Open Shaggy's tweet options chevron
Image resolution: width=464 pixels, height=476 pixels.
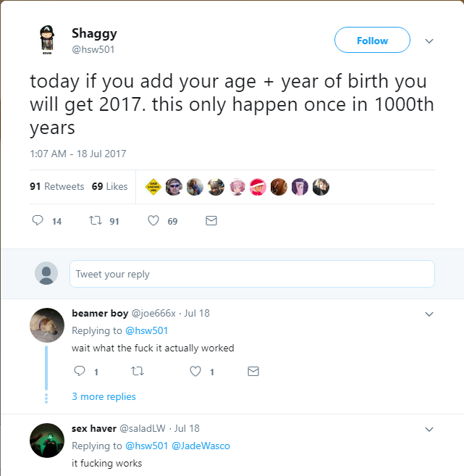429,41
